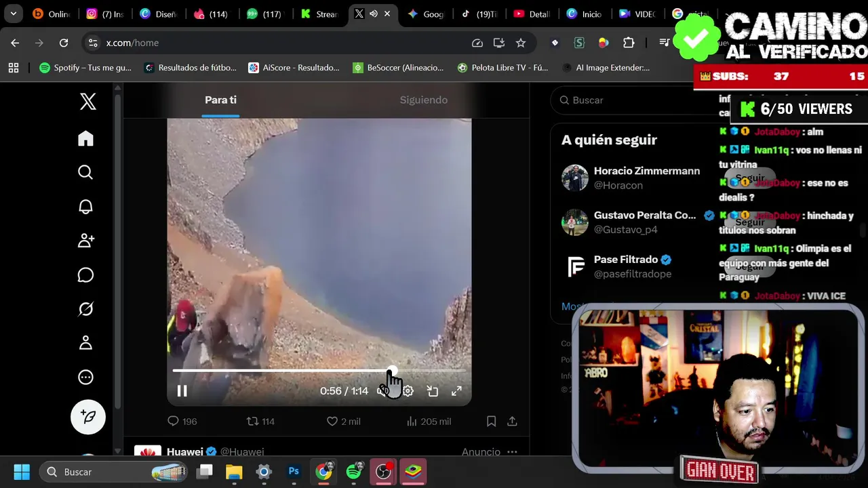Open OBS Studio from taskbar
The width and height of the screenshot is (868, 488).
[x=383, y=472]
